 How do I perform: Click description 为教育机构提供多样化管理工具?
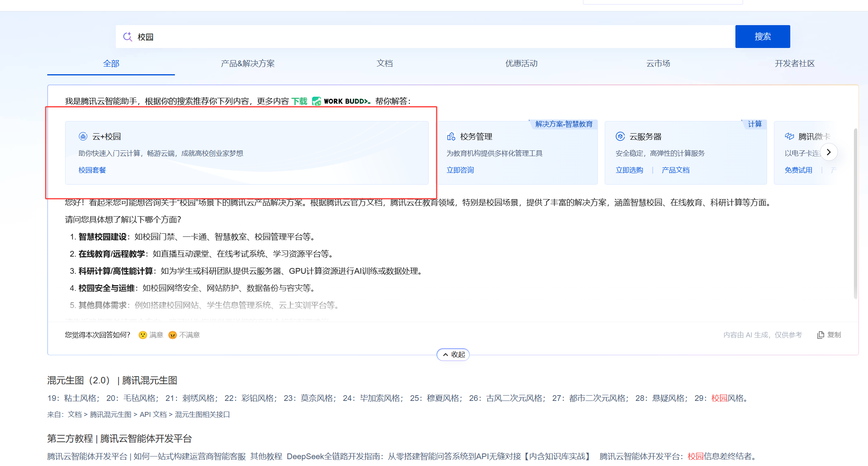495,153
